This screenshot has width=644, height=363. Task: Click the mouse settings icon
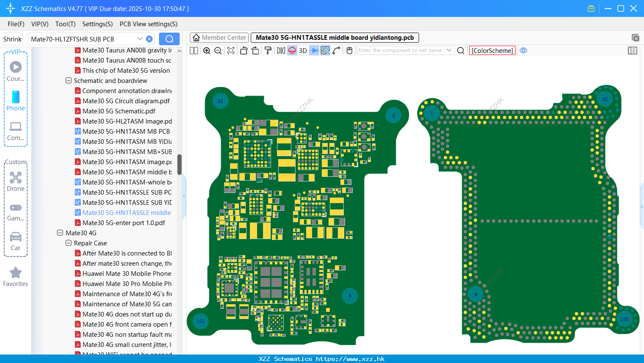point(349,51)
